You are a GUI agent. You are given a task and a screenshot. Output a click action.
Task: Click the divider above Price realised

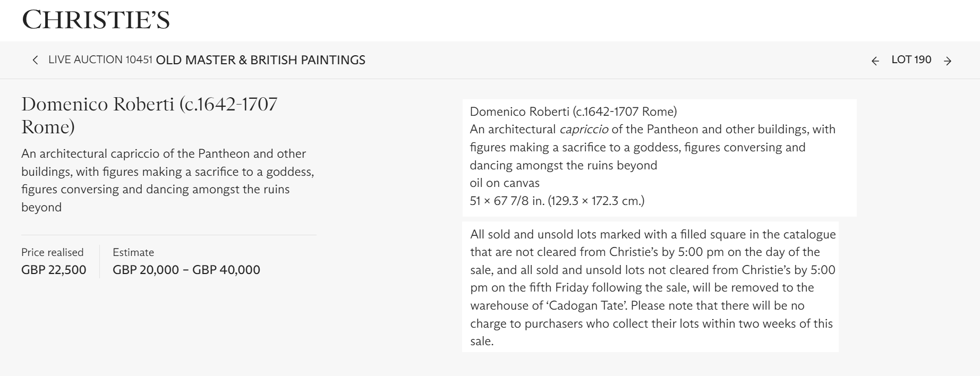coord(169,235)
